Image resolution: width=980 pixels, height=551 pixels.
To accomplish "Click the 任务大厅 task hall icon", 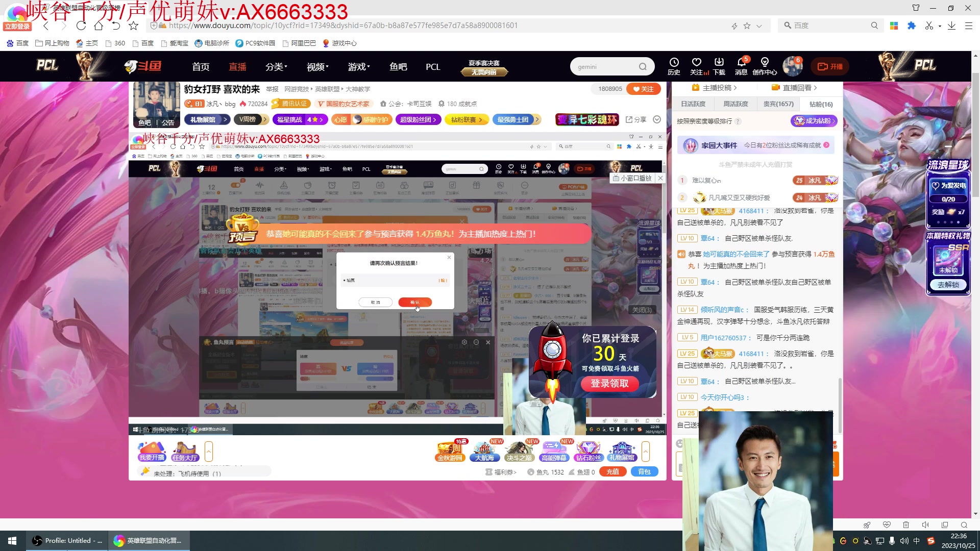I will pos(185,452).
